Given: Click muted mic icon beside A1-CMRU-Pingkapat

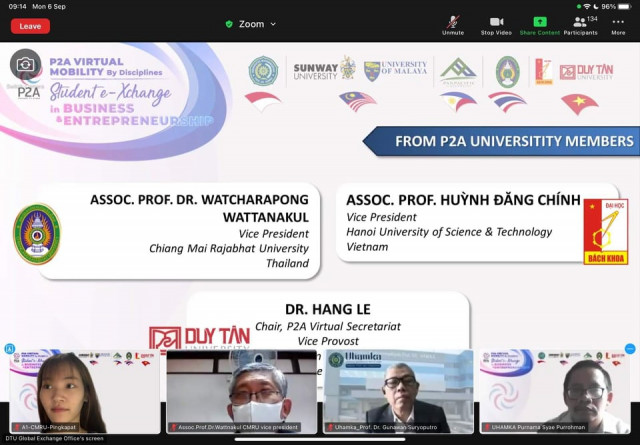Looking at the screenshot, I should (17, 427).
